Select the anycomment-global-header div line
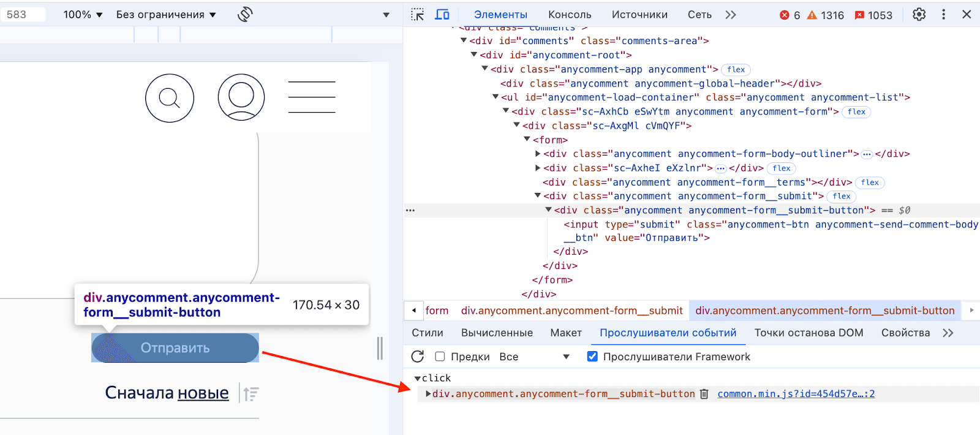The image size is (980, 435). [x=661, y=83]
